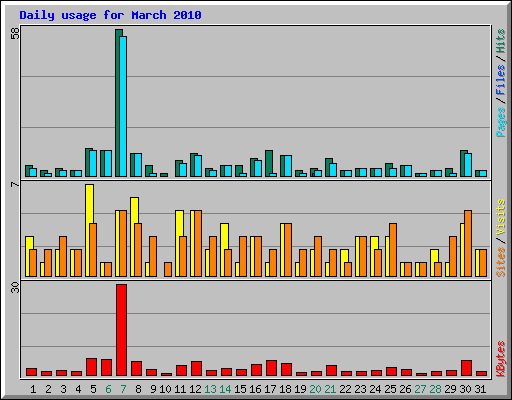The height and width of the screenshot is (400, 512).
Task: Click the x-axis label for day 12
Action: [x=195, y=389]
